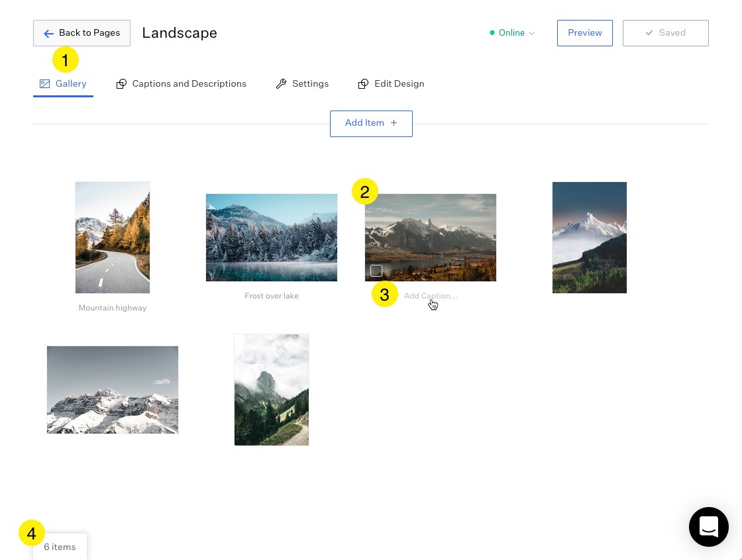This screenshot has width=742, height=560.
Task: Click the Saved button
Action: pos(665,33)
